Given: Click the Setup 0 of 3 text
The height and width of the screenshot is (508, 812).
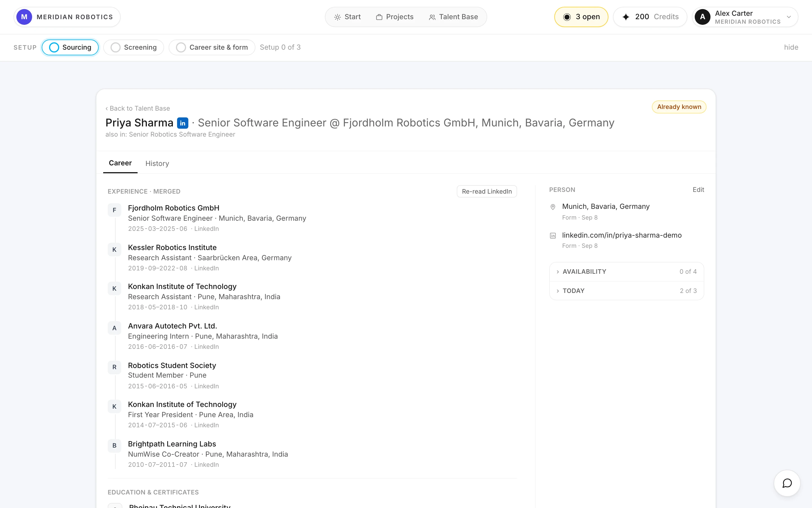Looking at the screenshot, I should point(280,47).
